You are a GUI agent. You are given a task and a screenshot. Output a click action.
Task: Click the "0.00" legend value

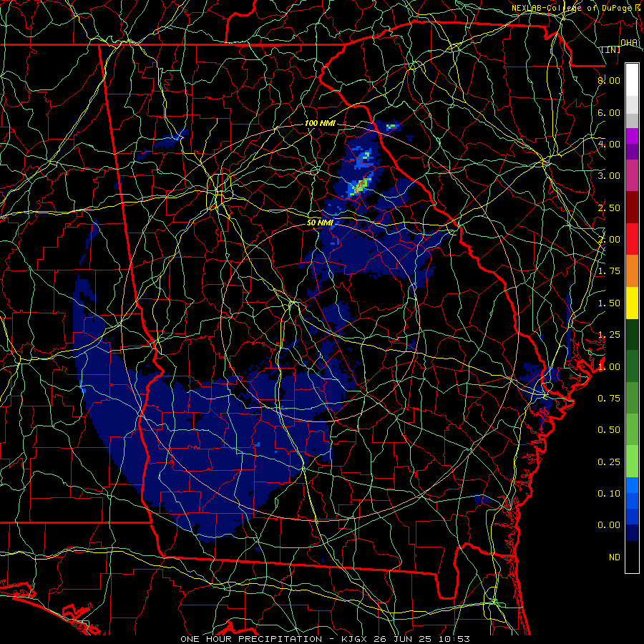[609, 525]
